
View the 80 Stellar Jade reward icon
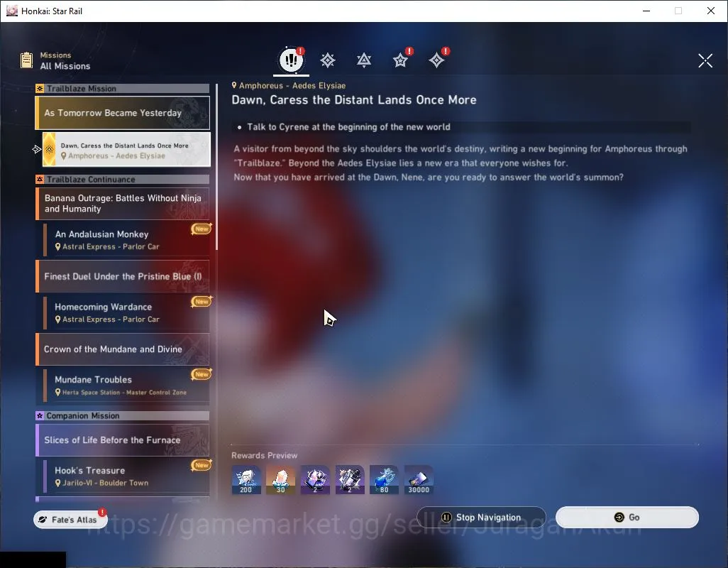pyautogui.click(x=384, y=480)
